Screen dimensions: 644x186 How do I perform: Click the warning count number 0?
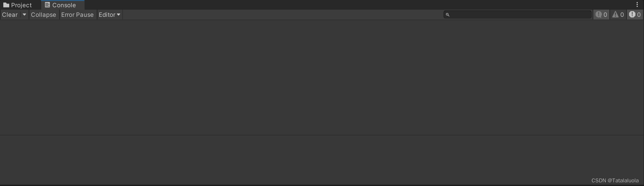622,15
